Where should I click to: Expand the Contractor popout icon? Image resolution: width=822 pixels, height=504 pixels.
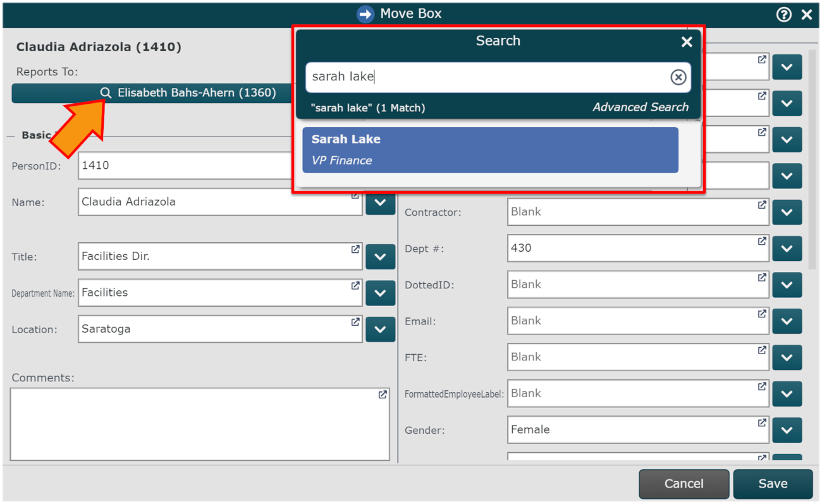pos(762,205)
